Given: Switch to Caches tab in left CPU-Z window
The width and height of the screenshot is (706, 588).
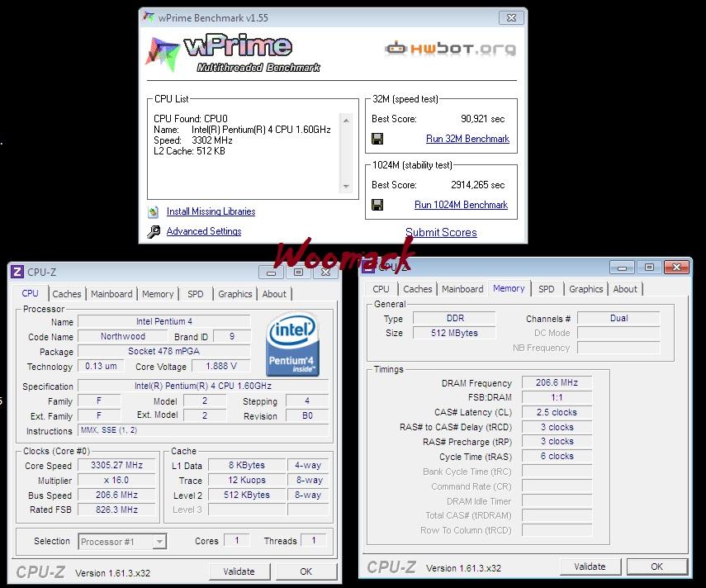Looking at the screenshot, I should click(x=67, y=294).
